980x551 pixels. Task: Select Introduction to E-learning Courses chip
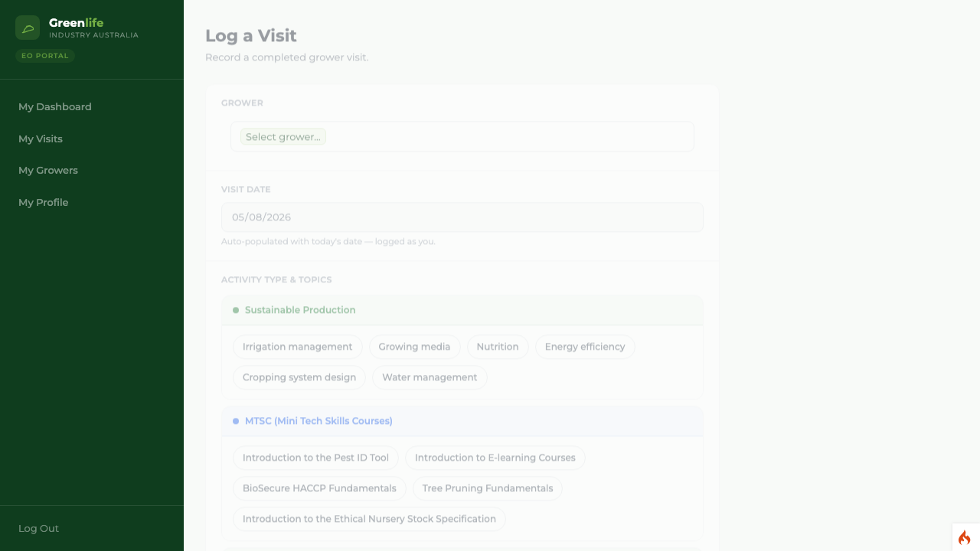tap(495, 458)
